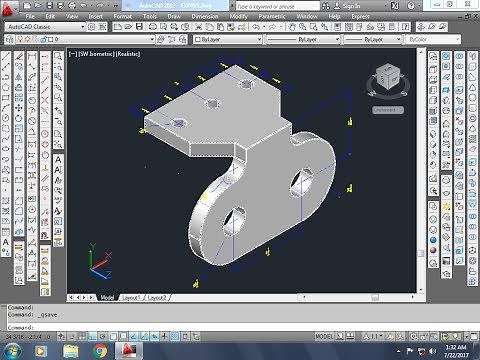Screen dimensions: 480x360
Task: Click the Undo arrow in Standard toolbar
Action: click(256, 27)
